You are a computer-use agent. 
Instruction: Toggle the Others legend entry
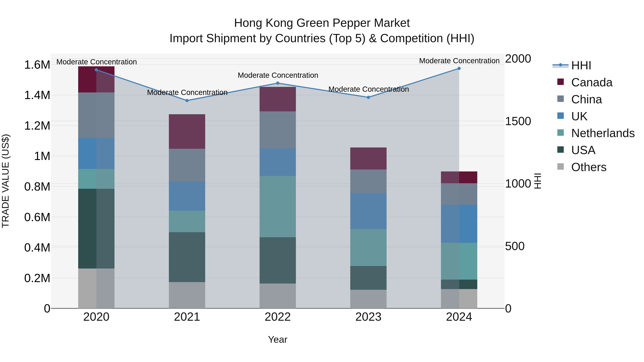tap(582, 167)
